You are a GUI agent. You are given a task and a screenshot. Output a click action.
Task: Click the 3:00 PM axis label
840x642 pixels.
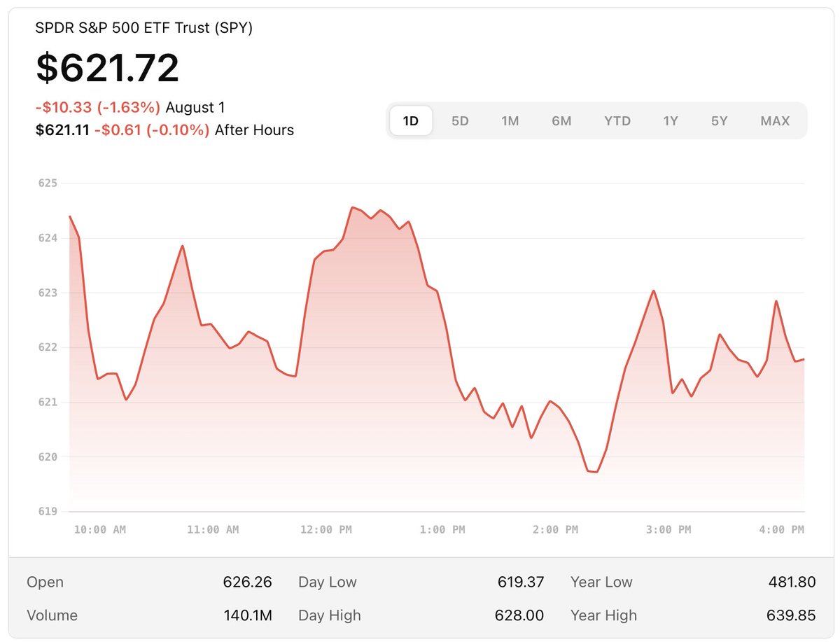(668, 530)
